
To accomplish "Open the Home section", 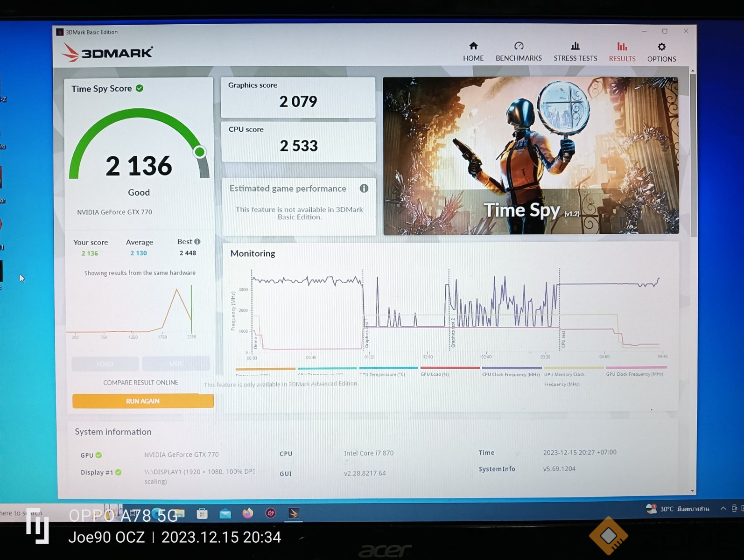I will tap(473, 51).
